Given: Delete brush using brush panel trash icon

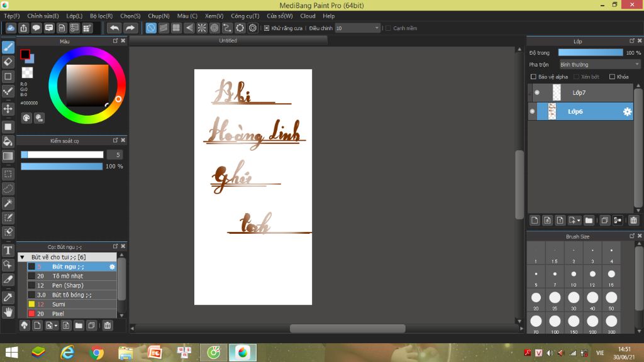Looking at the screenshot, I should click(x=107, y=326).
